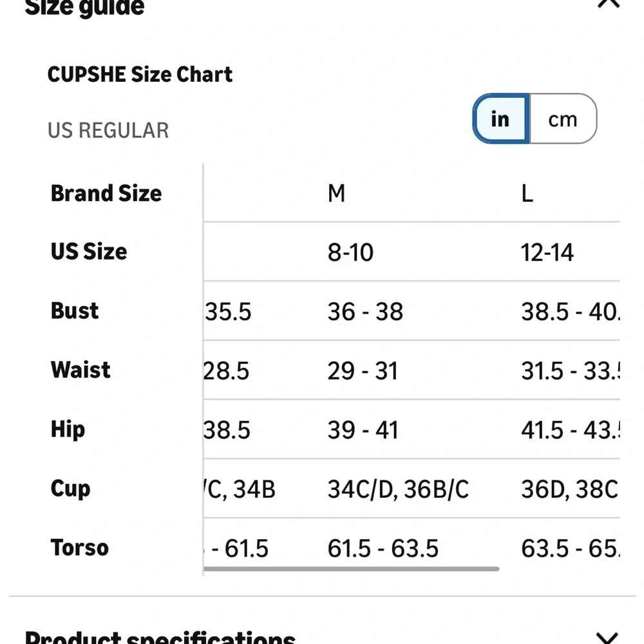Click the Cup 34C/D, 36B/C value
Screen dimensions: 644x644
[398, 489]
